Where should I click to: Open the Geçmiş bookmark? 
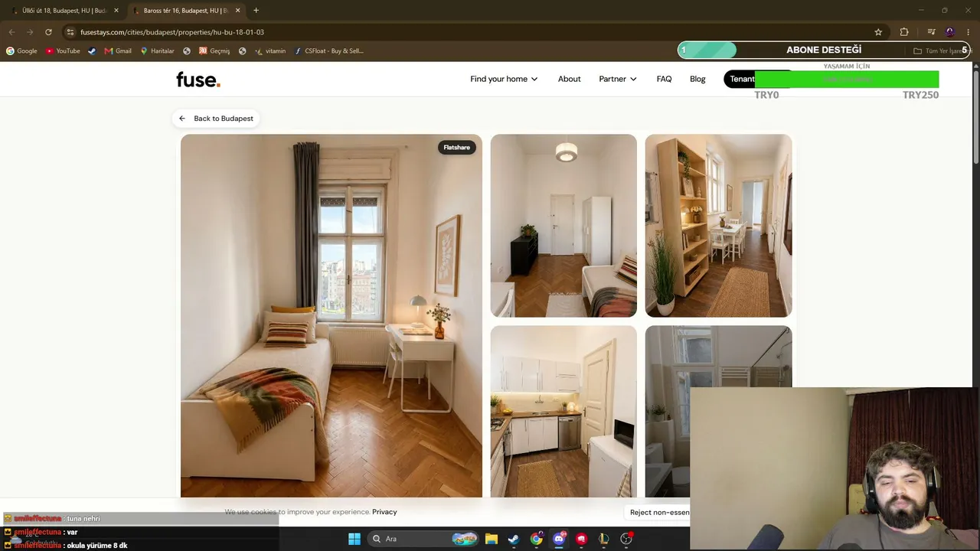tap(214, 51)
